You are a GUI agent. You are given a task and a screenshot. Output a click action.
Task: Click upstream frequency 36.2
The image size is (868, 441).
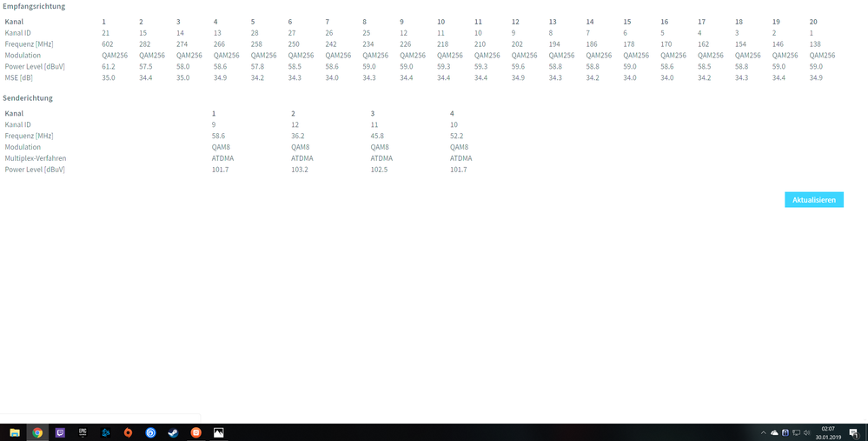pos(298,136)
